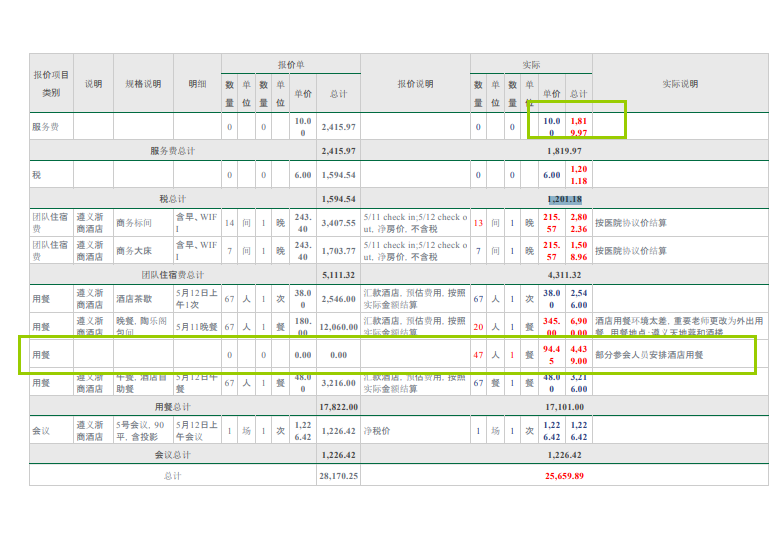Screen dimensions: 783x533
Task: Select the 商务大床 room type cell
Action: point(134,250)
